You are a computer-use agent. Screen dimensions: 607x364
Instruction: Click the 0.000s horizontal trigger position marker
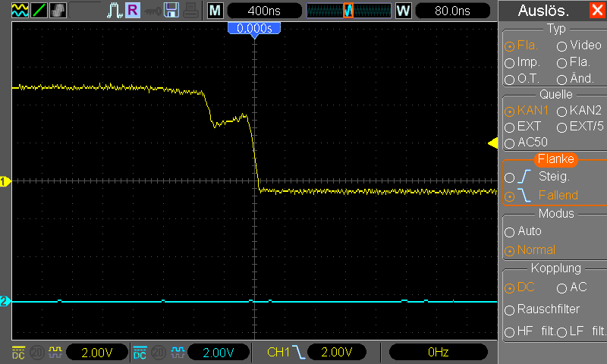[254, 29]
